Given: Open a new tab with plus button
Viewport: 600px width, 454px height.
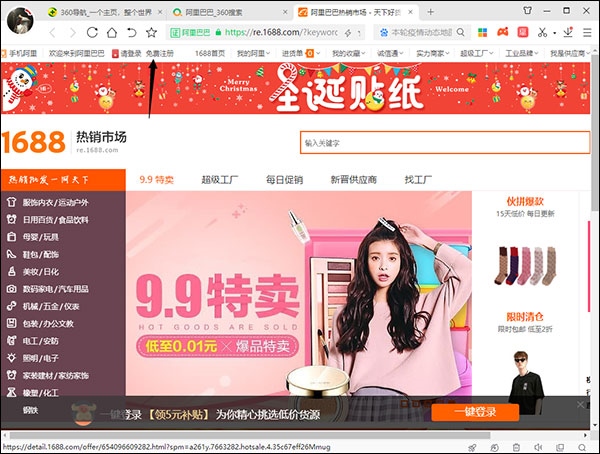Looking at the screenshot, I should pyautogui.click(x=430, y=12).
